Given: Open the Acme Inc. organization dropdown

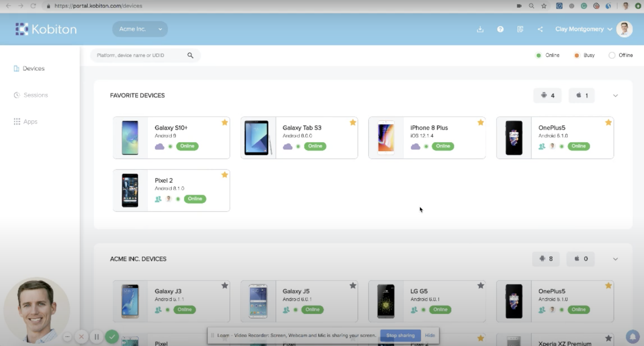Looking at the screenshot, I should (140, 29).
